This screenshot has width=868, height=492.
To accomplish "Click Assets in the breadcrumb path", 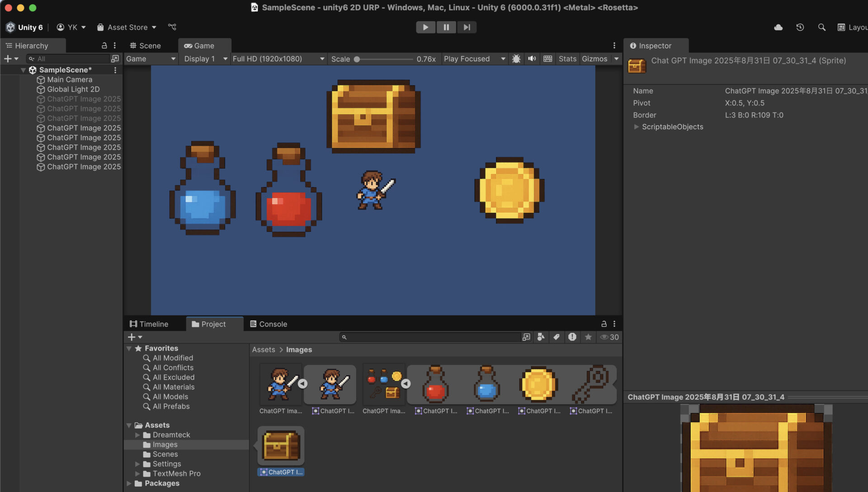I will [264, 350].
